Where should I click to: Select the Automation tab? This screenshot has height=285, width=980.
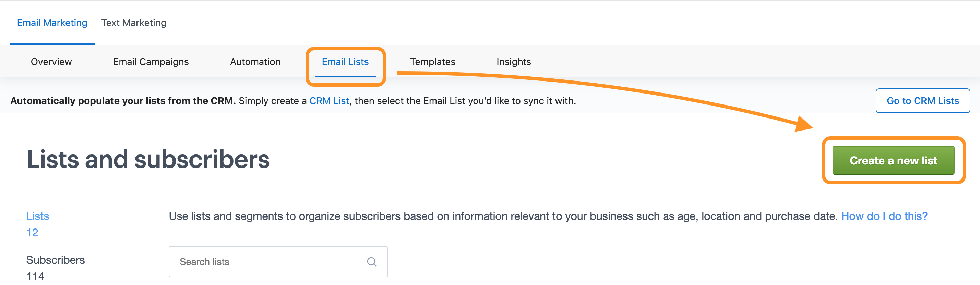coord(255,62)
